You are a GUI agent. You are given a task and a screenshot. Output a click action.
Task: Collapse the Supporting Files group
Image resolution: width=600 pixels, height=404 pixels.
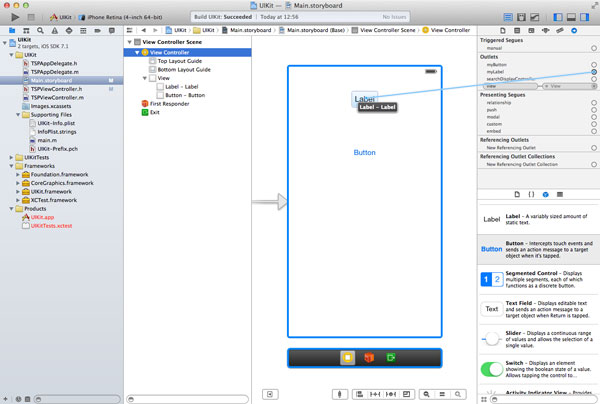point(18,115)
